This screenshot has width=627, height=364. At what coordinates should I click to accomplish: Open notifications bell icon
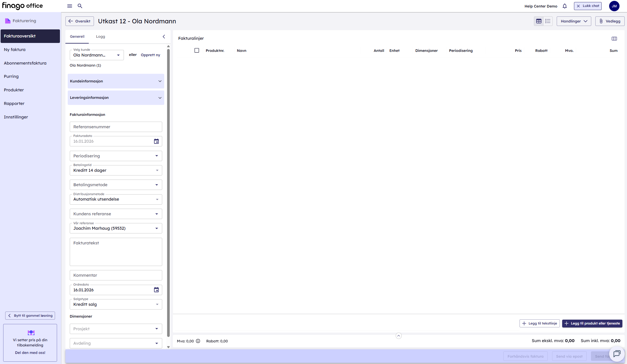[564, 6]
